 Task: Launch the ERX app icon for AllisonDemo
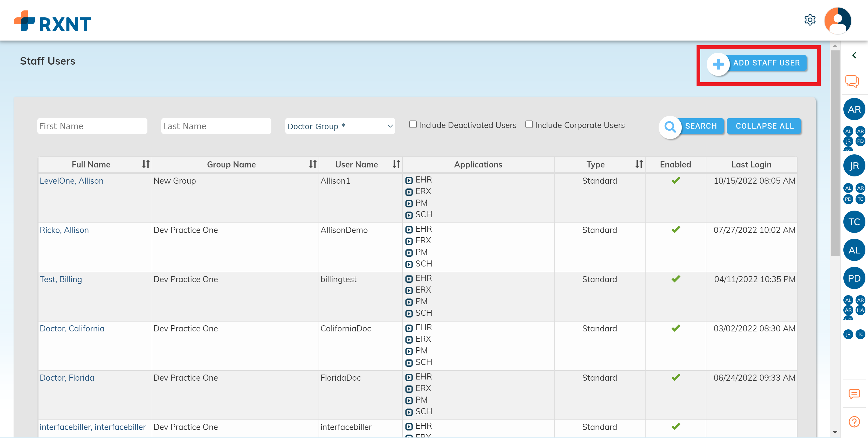[x=409, y=241]
